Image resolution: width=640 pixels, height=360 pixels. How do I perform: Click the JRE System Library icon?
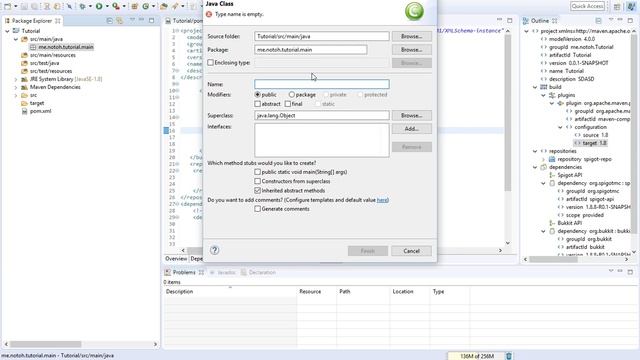coord(24,79)
